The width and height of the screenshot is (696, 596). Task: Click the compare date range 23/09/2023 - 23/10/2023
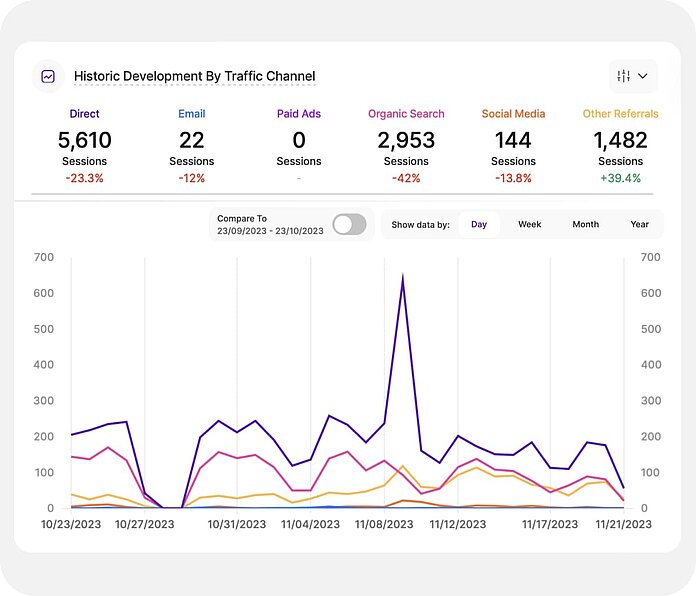pos(270,231)
